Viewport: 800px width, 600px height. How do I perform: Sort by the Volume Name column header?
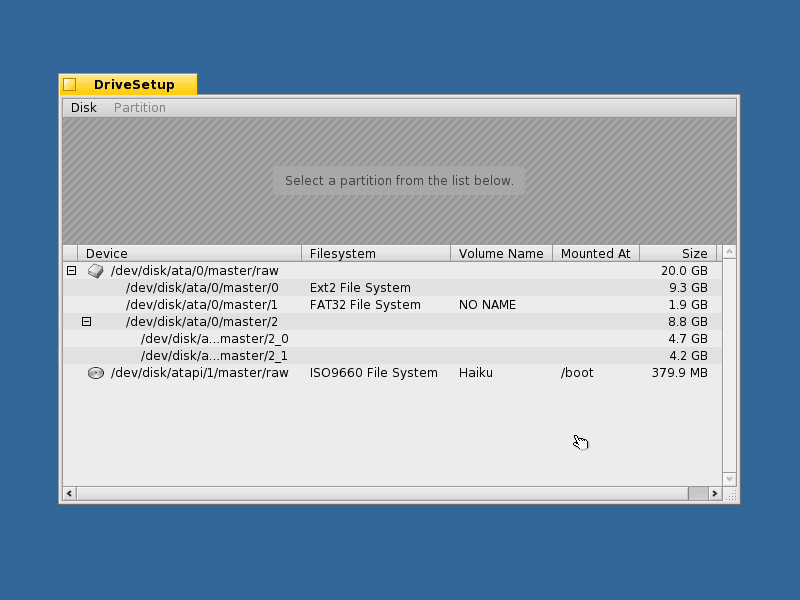point(502,254)
